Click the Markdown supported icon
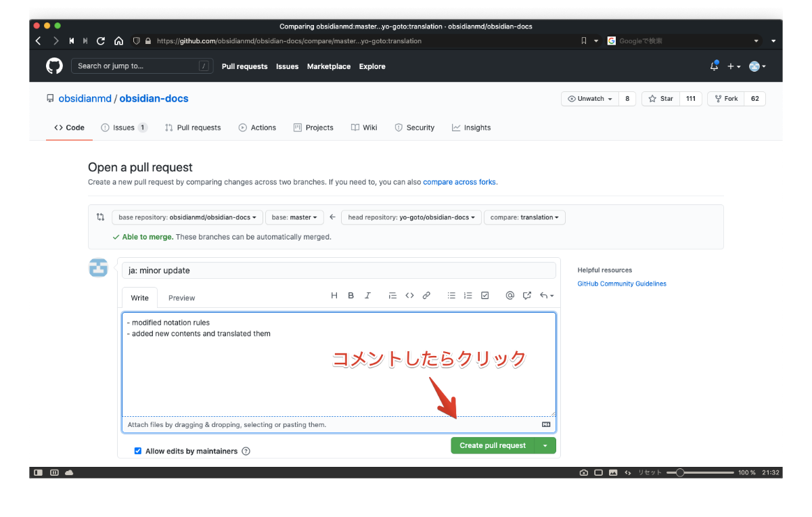This screenshot has width=812, height=517. click(546, 424)
